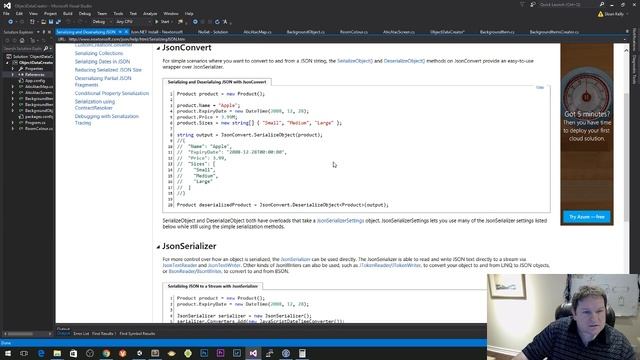The image size is (640, 360).
Task: Copy the JsonConvert code sample
Action: pos(540,87)
